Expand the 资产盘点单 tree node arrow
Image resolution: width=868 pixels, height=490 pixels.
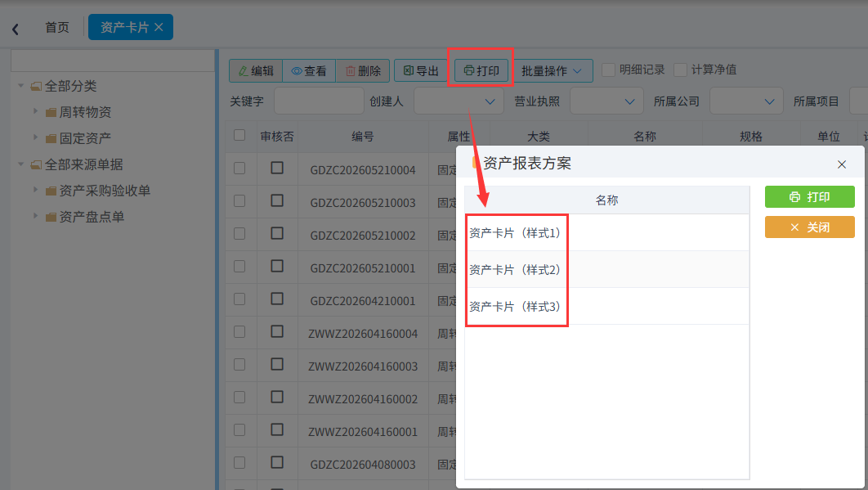point(35,216)
